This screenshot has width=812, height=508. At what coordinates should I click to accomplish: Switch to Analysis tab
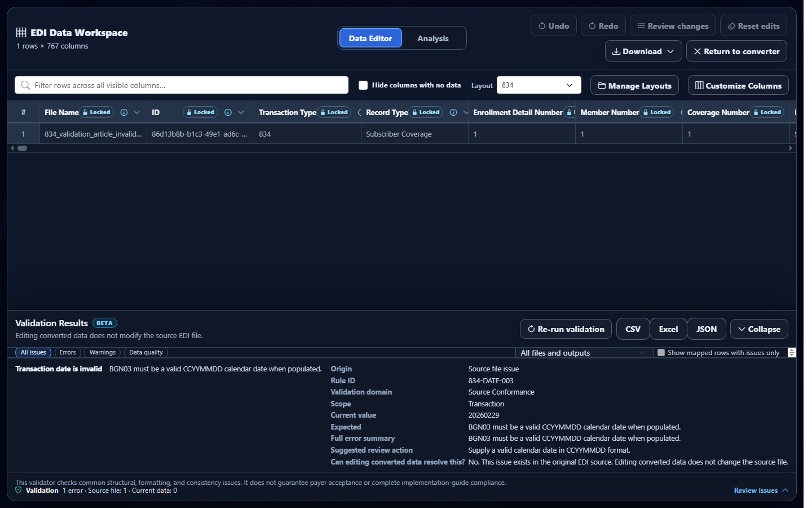pos(433,38)
